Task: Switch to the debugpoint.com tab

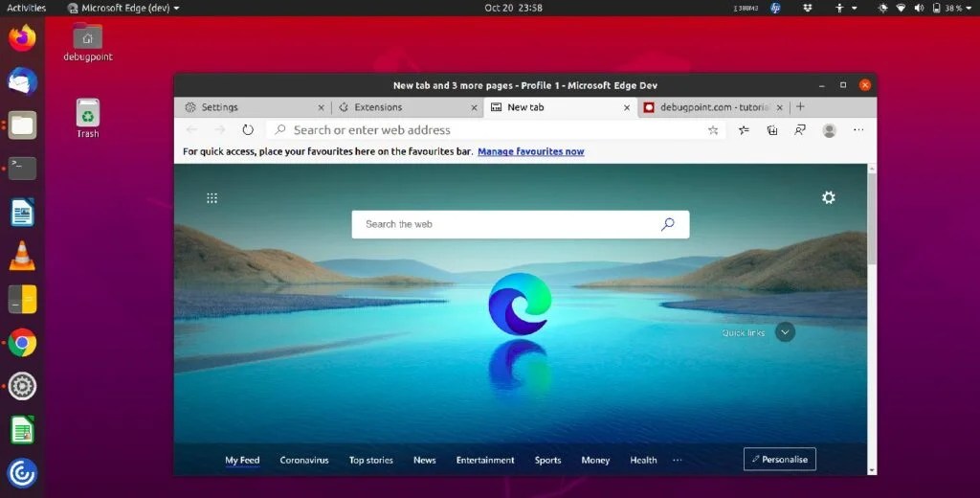Action: pyautogui.click(x=714, y=107)
